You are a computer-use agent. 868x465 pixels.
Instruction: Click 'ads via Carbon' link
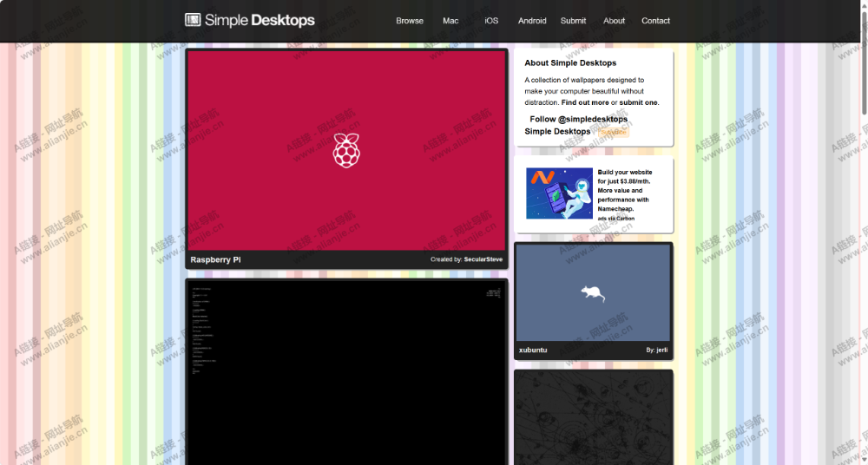pyautogui.click(x=616, y=218)
